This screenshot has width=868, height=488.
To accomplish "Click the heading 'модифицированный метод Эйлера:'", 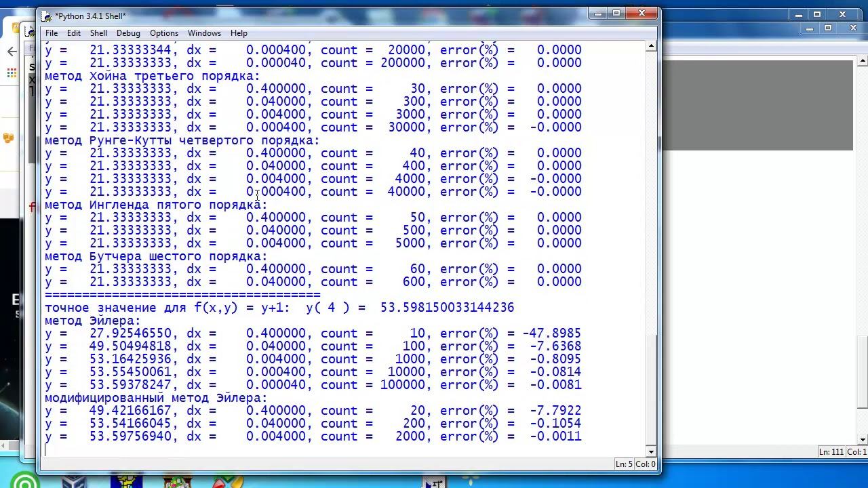I will 156,398.
